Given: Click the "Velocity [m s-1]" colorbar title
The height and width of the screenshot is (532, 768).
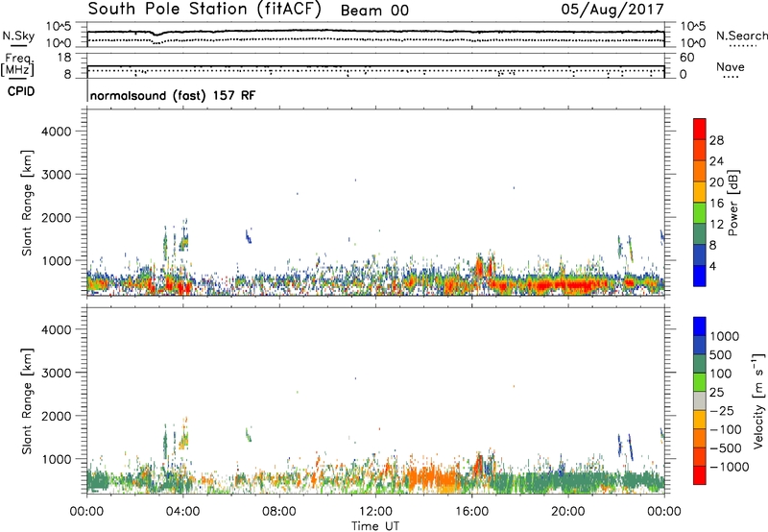Looking at the screenshot, I should point(758,400).
